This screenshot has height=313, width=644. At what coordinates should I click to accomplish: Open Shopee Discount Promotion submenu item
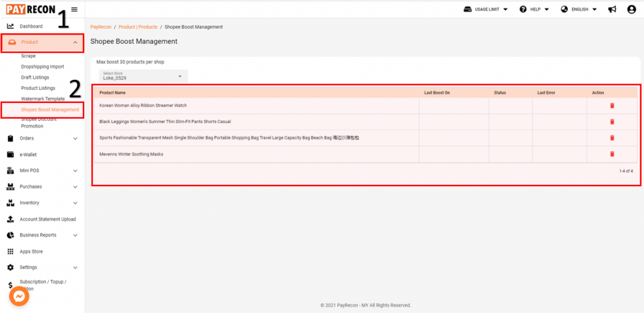click(39, 123)
